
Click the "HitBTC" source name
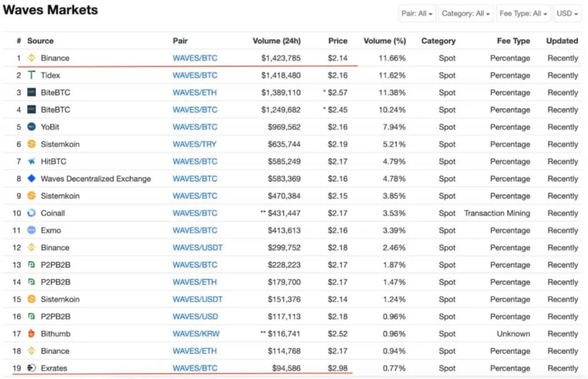coord(53,161)
